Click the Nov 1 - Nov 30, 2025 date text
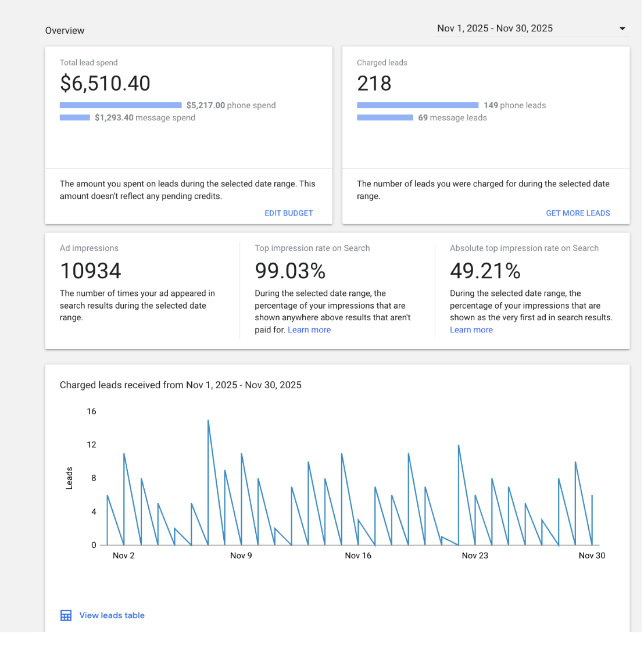Screen dimensions: 644x645 point(495,28)
